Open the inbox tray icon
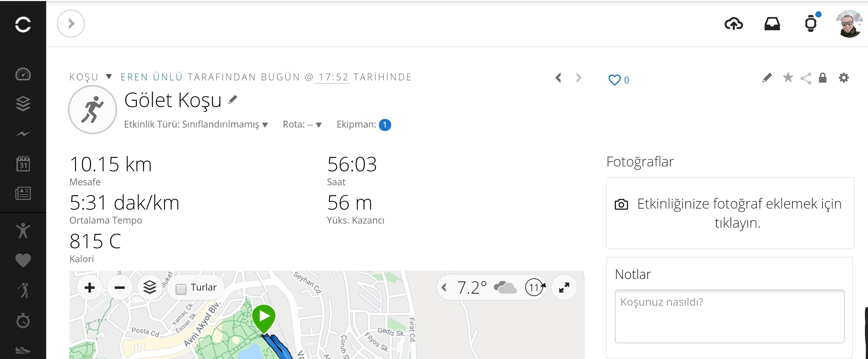The width and height of the screenshot is (868, 359). 772,24
